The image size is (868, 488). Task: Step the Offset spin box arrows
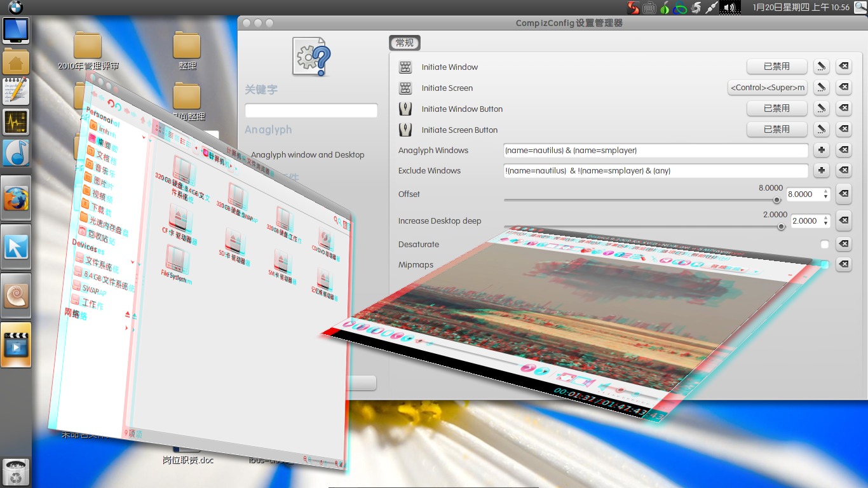pos(825,194)
